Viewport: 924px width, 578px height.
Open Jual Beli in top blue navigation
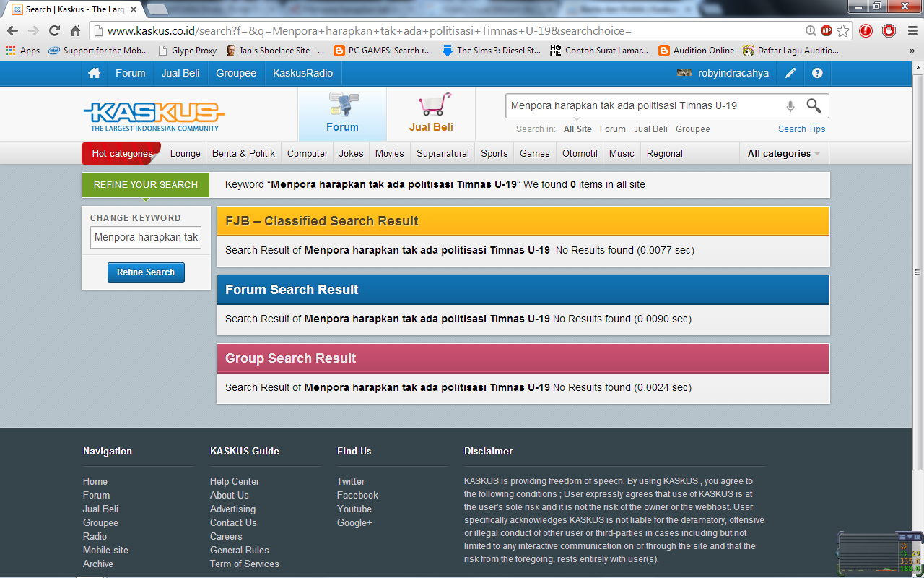pos(180,74)
